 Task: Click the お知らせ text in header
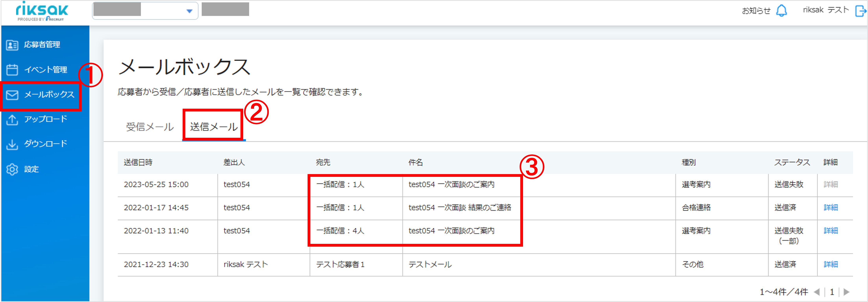756,11
